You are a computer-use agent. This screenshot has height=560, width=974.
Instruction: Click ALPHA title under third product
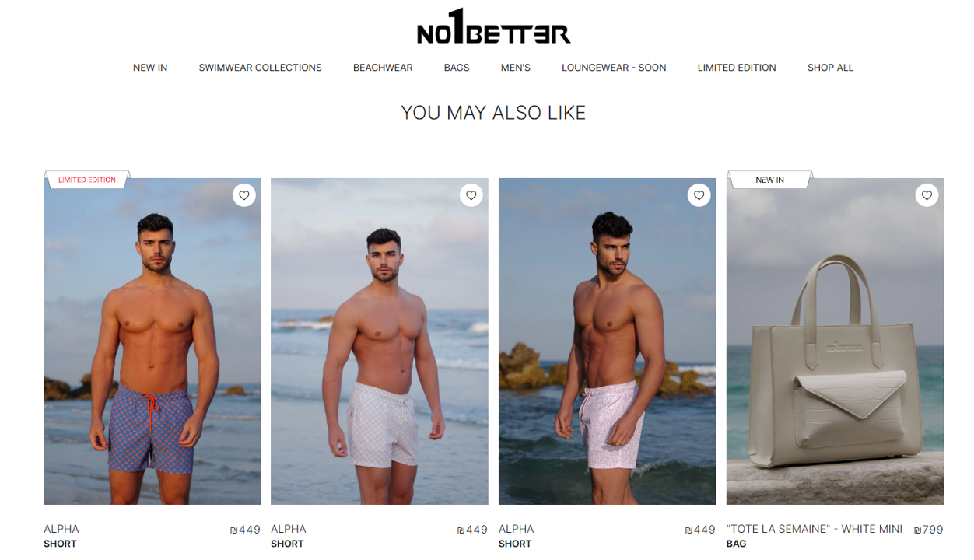tap(517, 529)
